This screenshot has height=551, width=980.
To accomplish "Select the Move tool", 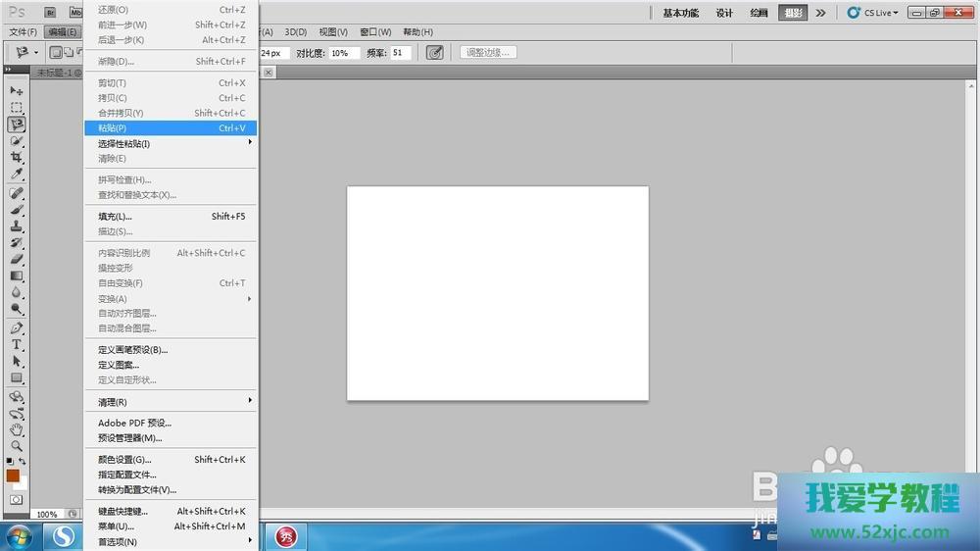I will [17, 90].
